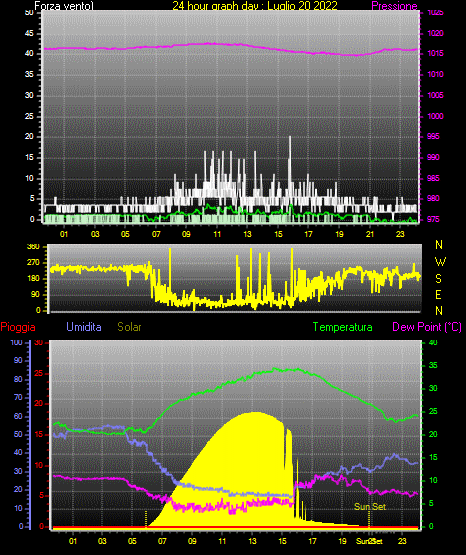
Task: Click the 30 value on the green temperature axis
Action: [433, 388]
